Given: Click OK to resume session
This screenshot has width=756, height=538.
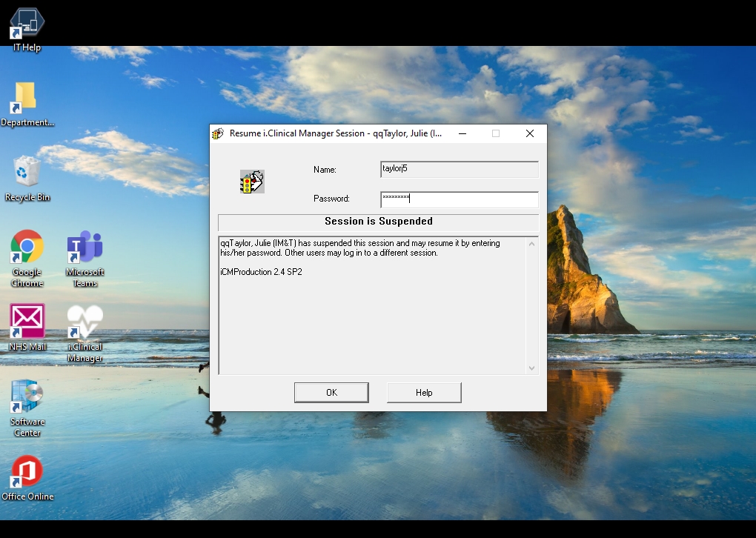Looking at the screenshot, I should [332, 393].
